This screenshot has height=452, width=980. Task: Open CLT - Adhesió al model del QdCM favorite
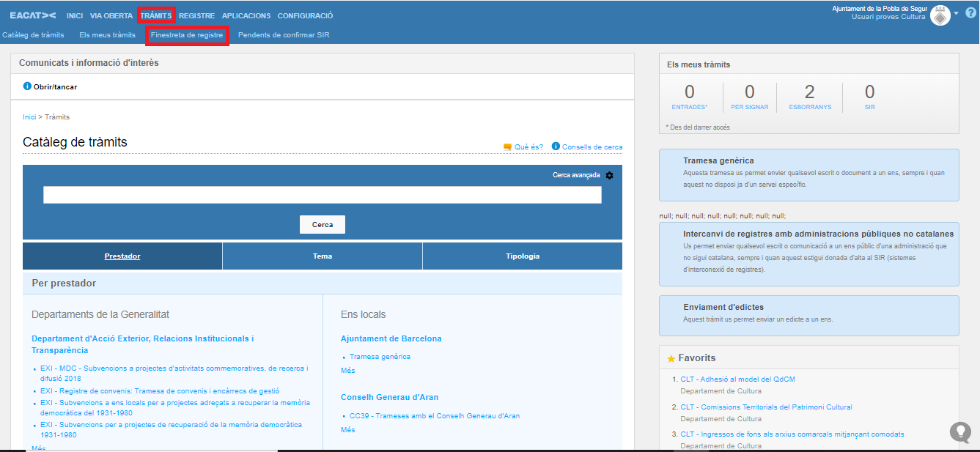tap(737, 379)
